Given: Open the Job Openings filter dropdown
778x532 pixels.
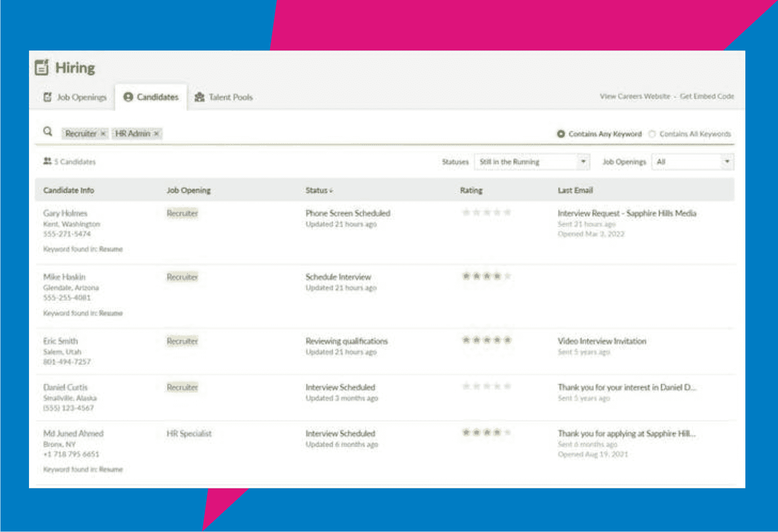Looking at the screenshot, I should (692, 162).
